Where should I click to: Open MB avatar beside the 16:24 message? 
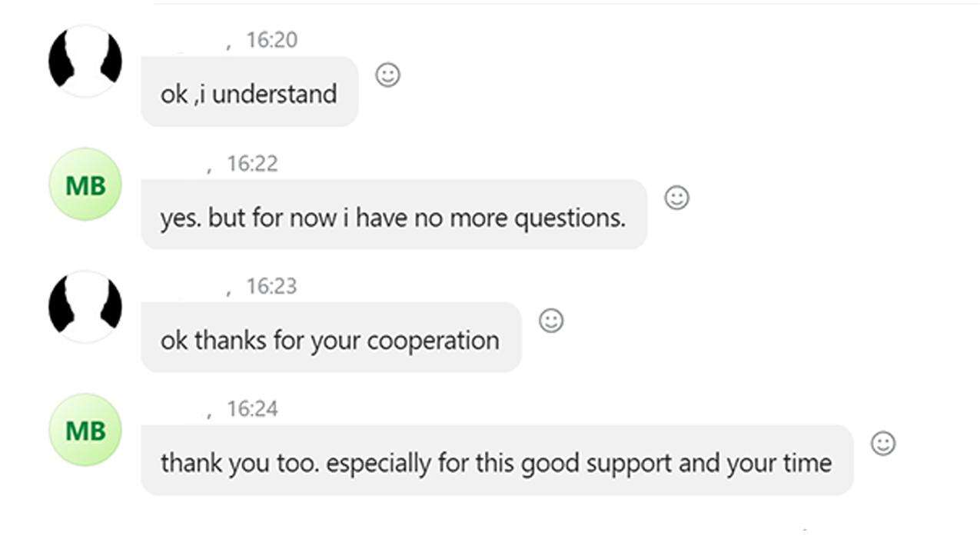85,430
